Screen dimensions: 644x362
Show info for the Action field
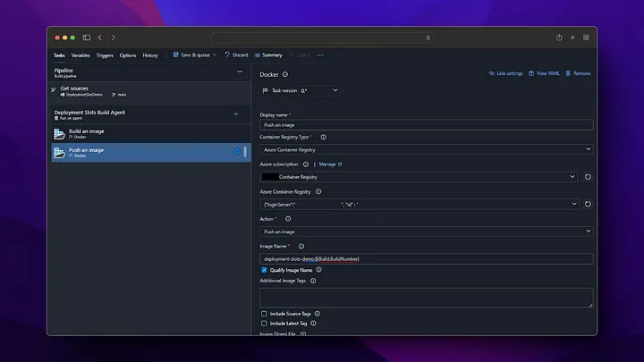288,219
